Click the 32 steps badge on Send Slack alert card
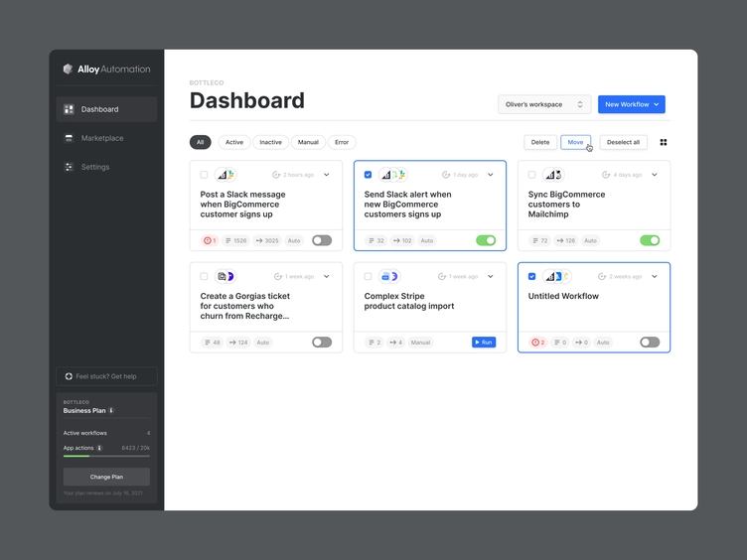The width and height of the screenshot is (747, 560). point(376,240)
